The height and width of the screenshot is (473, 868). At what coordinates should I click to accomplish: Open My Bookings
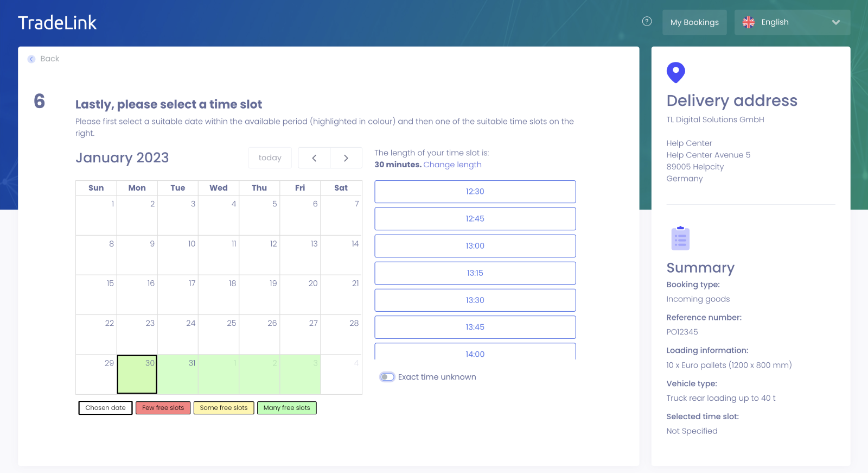pyautogui.click(x=694, y=22)
